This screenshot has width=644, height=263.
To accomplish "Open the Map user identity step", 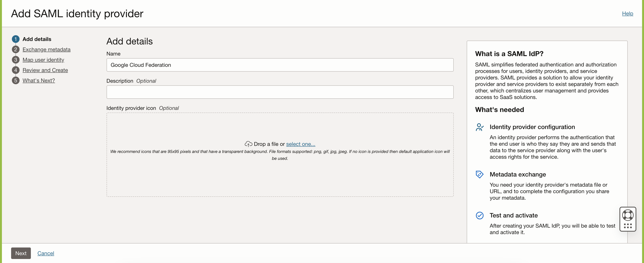I will 43,60.
